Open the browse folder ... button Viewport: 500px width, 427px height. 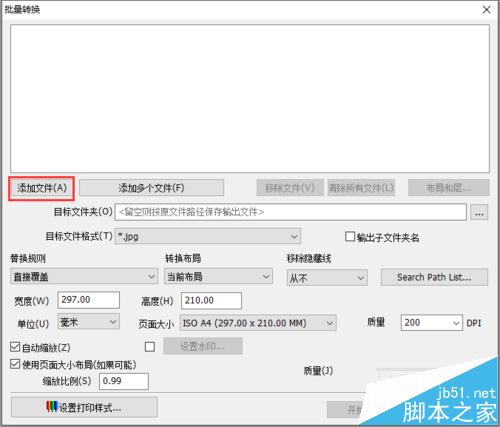pos(479,212)
